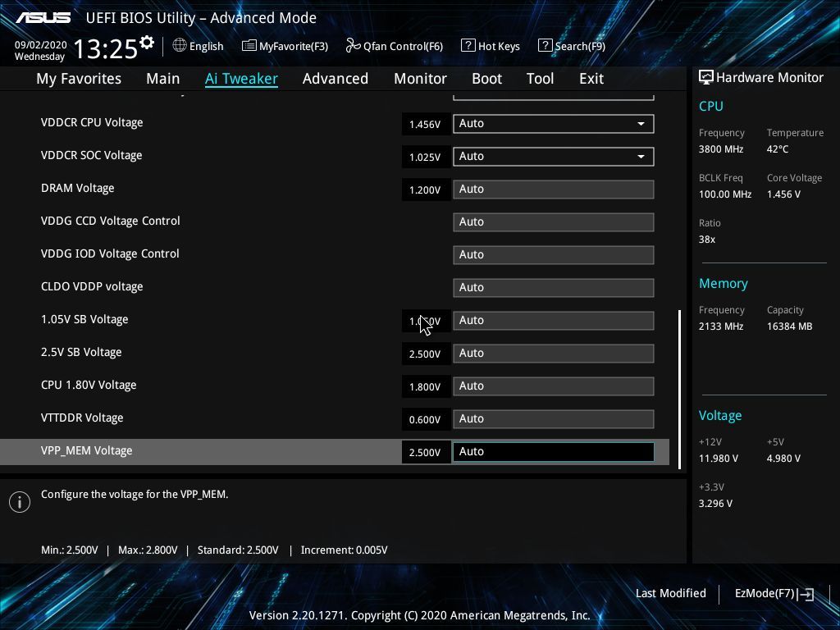Open MyFavorite(F3) menu
The height and width of the screenshot is (630, 840).
pos(285,46)
